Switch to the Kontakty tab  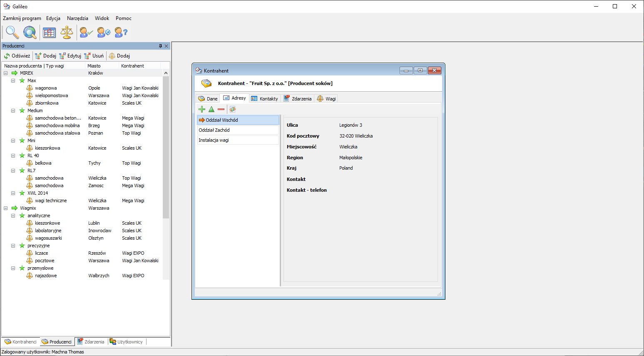(x=265, y=99)
